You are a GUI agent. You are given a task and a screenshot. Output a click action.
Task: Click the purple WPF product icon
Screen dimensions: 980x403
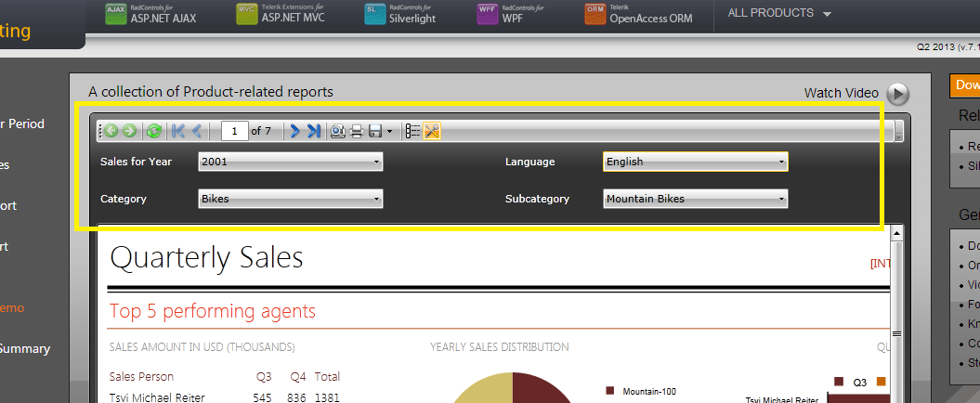click(488, 14)
